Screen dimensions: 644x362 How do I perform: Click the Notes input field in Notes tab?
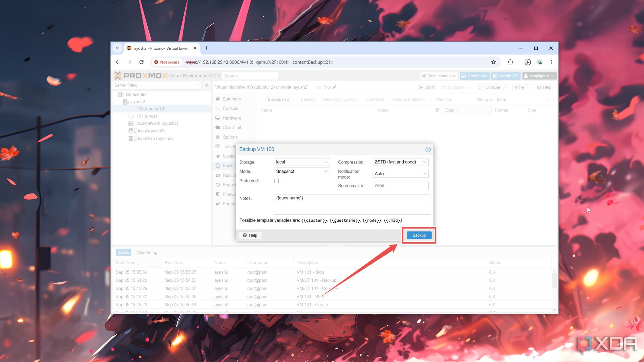click(x=352, y=204)
